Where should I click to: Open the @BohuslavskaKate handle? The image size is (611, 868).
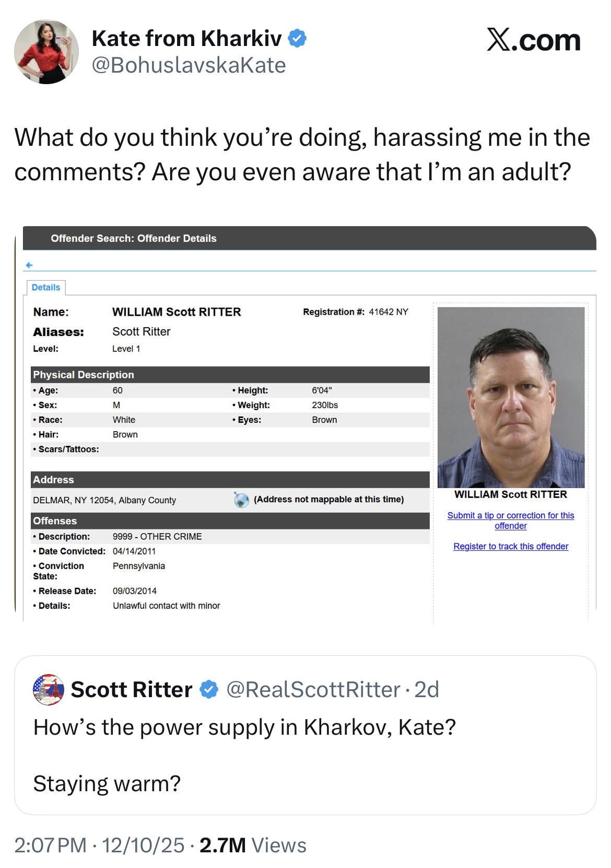[x=189, y=65]
